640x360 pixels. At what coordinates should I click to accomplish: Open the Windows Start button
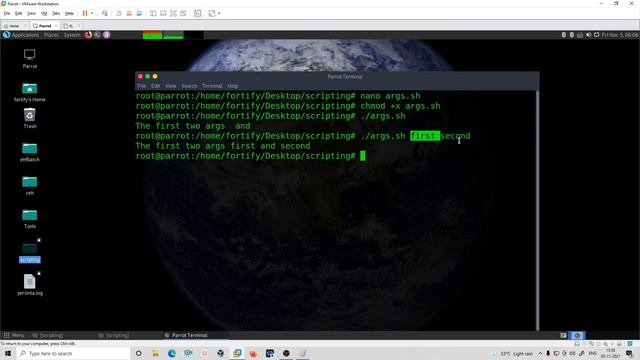tap(8, 353)
